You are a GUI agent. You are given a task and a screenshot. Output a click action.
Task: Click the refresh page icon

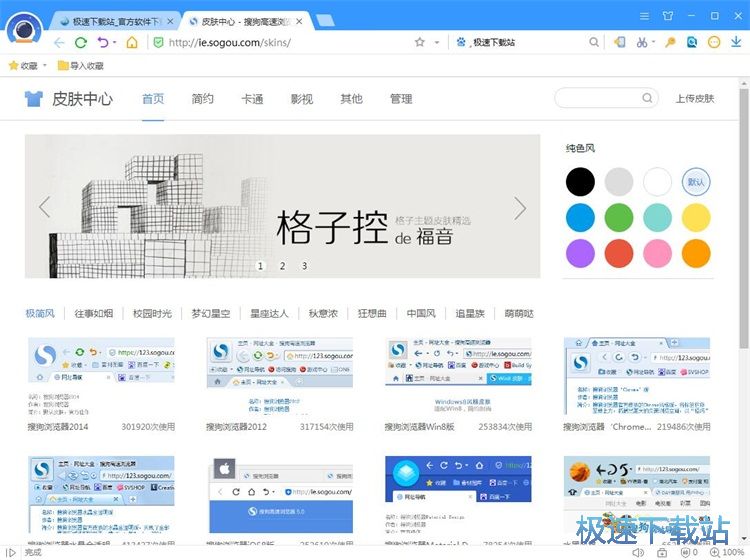click(x=81, y=42)
